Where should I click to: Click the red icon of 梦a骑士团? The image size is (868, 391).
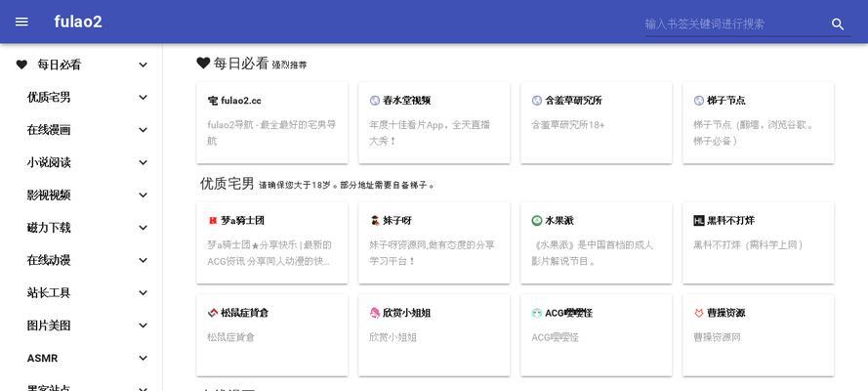(213, 220)
